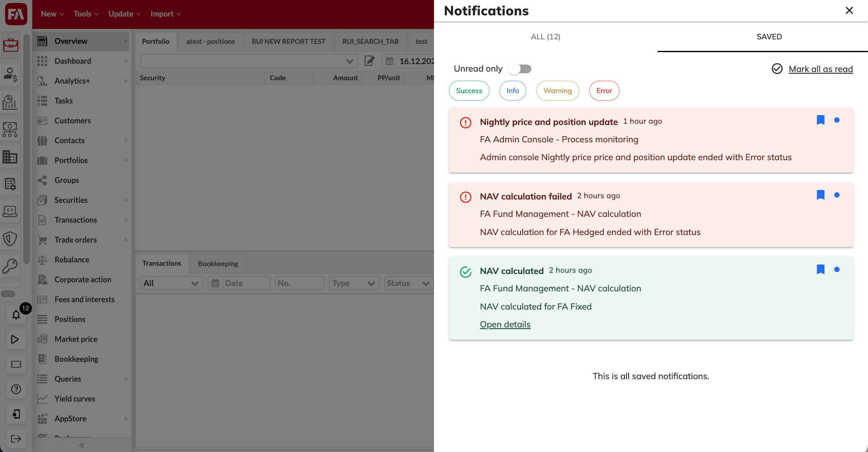
Task: Click the edit pencil icon beside portfolio selector
Action: click(x=369, y=61)
